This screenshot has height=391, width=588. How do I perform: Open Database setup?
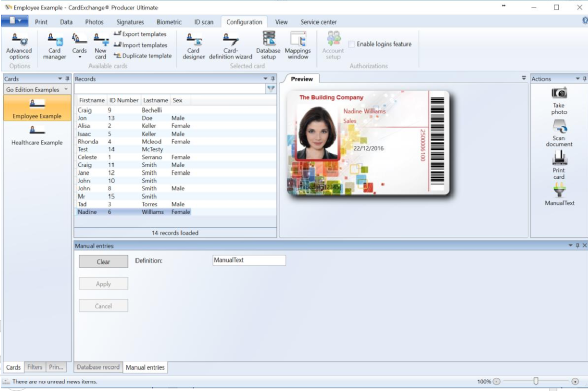pos(268,46)
